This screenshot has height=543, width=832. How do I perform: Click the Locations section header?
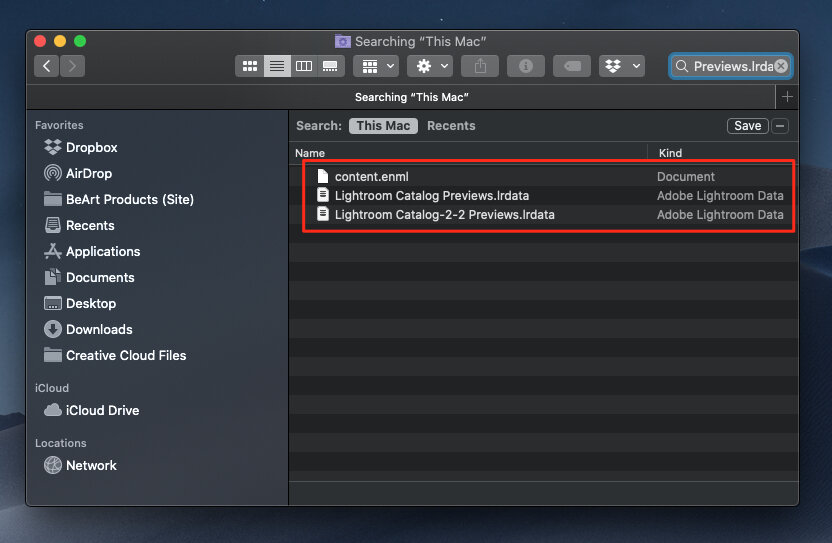(x=60, y=443)
